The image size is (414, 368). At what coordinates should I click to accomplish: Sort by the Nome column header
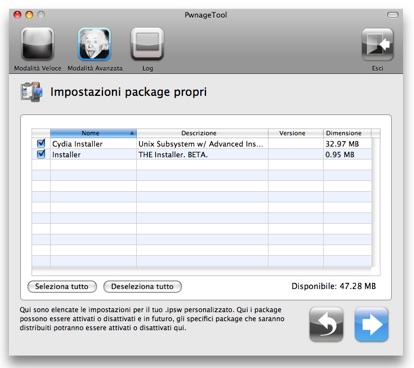click(93, 133)
